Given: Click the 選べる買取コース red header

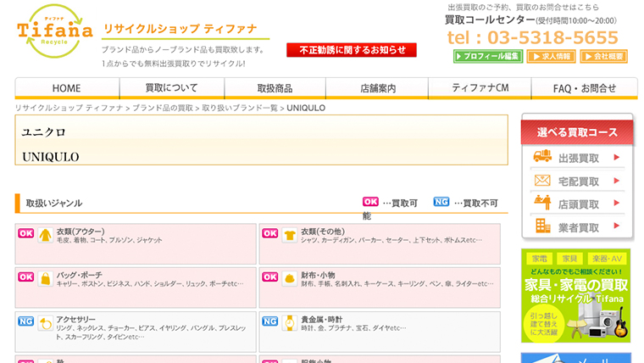Looking at the screenshot, I should pos(577,132).
